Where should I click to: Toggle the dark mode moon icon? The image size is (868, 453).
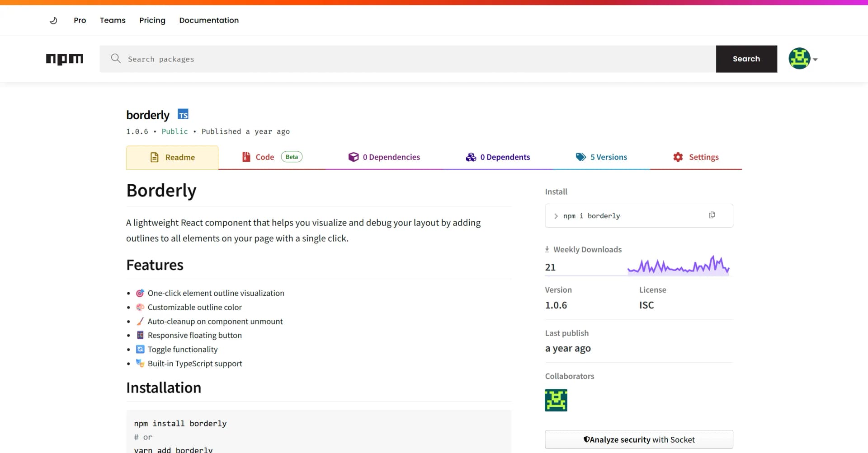pos(53,20)
